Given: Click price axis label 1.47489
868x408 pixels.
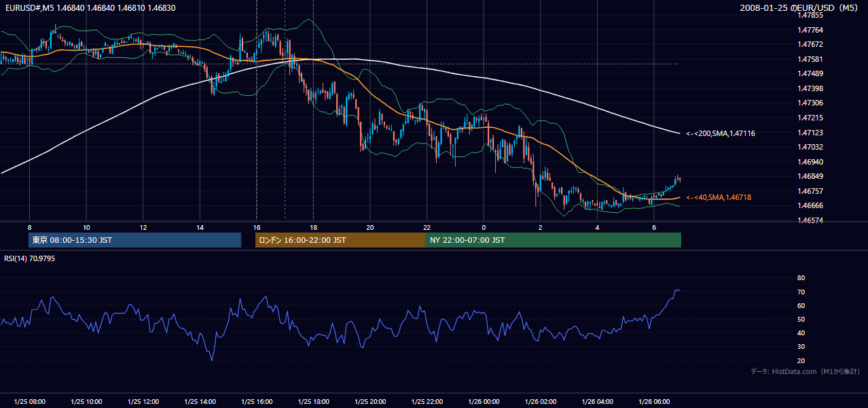Looking at the screenshot, I should coord(811,73).
